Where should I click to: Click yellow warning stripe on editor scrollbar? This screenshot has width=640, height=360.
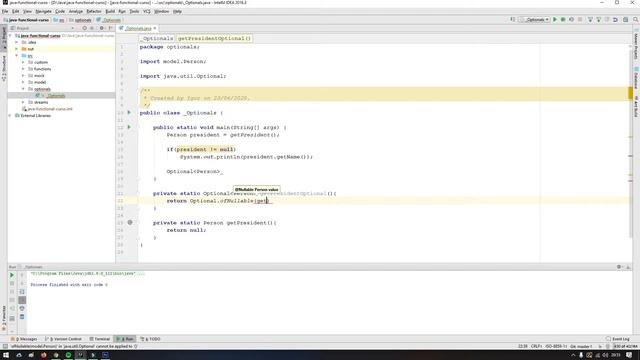click(x=630, y=93)
